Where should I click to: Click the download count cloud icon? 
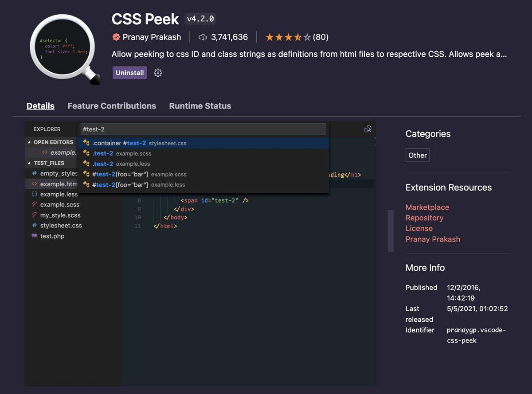(203, 37)
